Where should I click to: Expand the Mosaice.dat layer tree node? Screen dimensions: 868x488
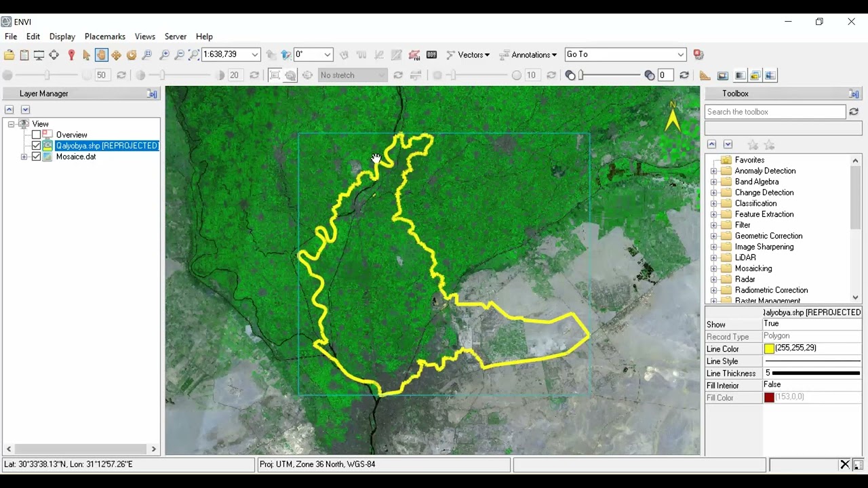tap(24, 157)
